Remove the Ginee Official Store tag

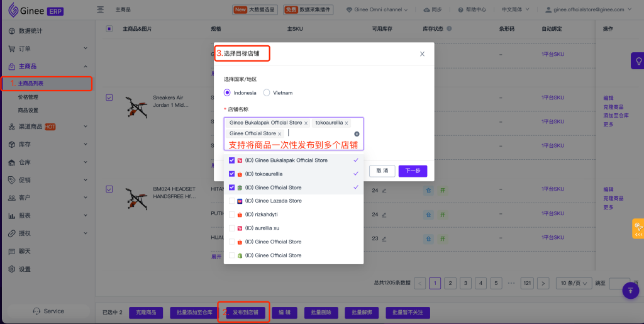click(x=280, y=134)
